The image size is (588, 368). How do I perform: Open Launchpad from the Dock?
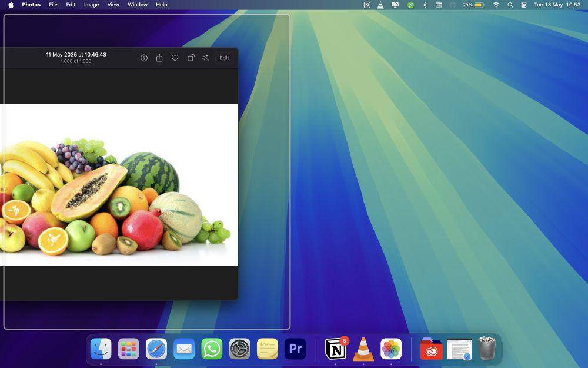coord(129,349)
